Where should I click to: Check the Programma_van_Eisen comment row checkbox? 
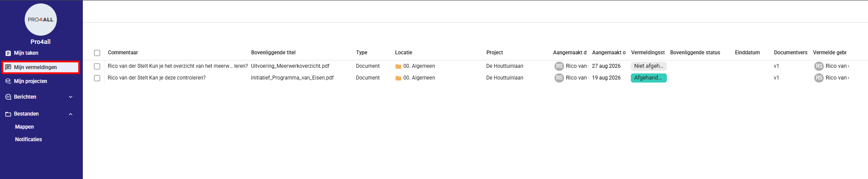97,78
